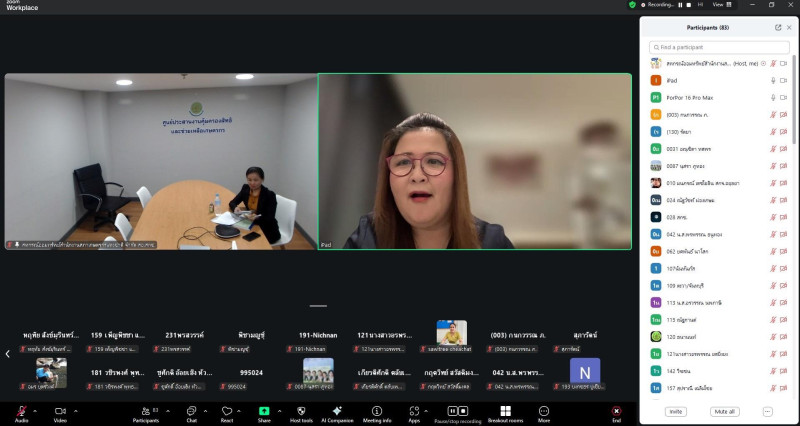Click the 231 participant gallery tile
800x426 pixels.
[184, 337]
